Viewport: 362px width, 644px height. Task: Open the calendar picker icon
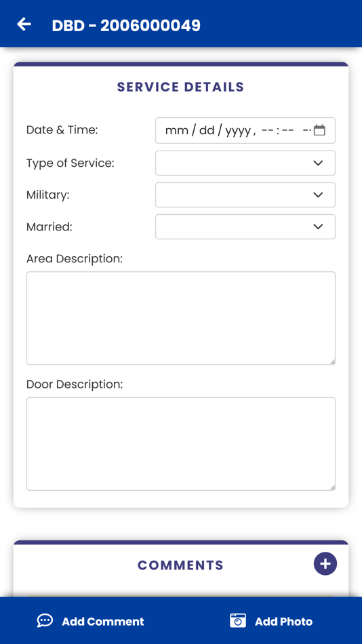(x=319, y=130)
